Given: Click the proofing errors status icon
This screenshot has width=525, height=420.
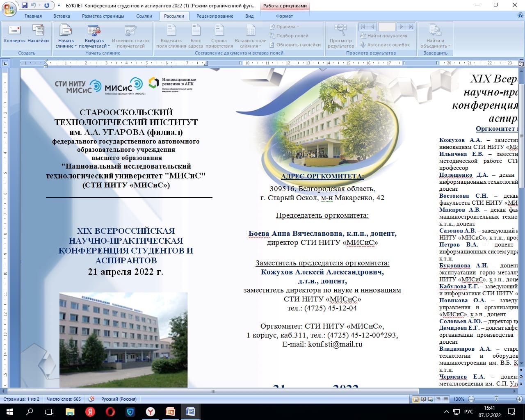Looking at the screenshot, I should coord(91,399).
